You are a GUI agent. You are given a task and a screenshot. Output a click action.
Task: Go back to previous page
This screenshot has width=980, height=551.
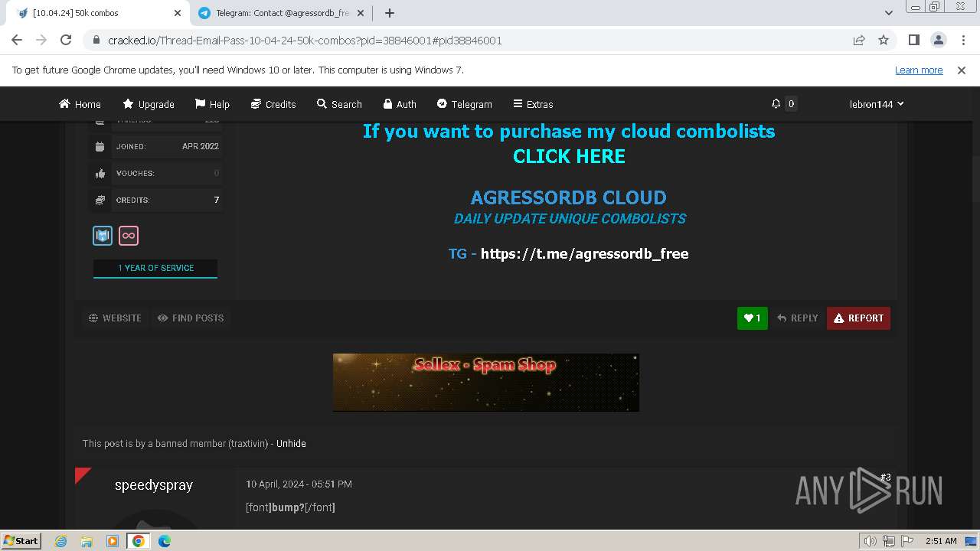coord(17,40)
